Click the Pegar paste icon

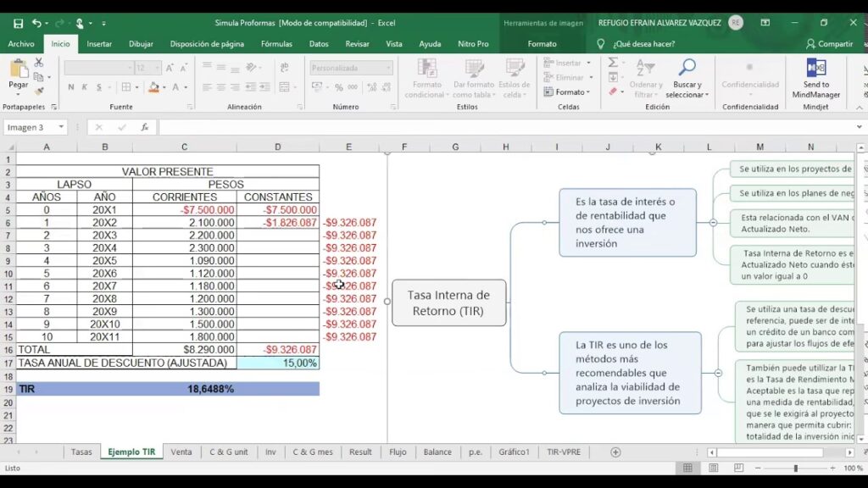coord(18,70)
